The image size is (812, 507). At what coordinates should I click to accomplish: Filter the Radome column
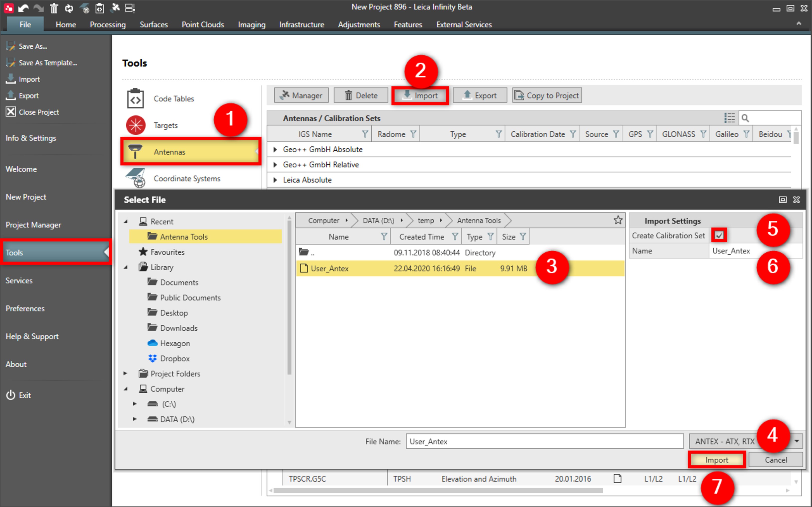point(413,134)
